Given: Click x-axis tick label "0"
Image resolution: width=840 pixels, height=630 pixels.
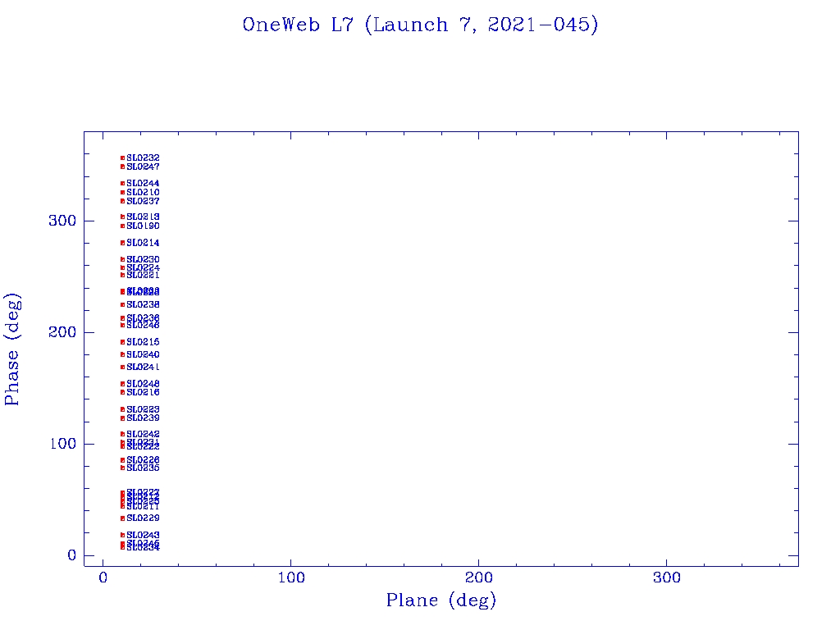Looking at the screenshot, I should pyautogui.click(x=103, y=578).
